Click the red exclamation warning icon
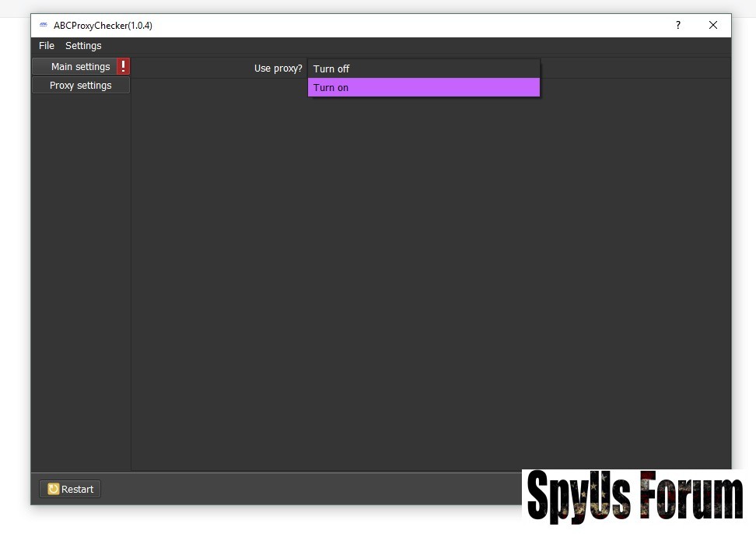756x534 pixels. click(123, 67)
